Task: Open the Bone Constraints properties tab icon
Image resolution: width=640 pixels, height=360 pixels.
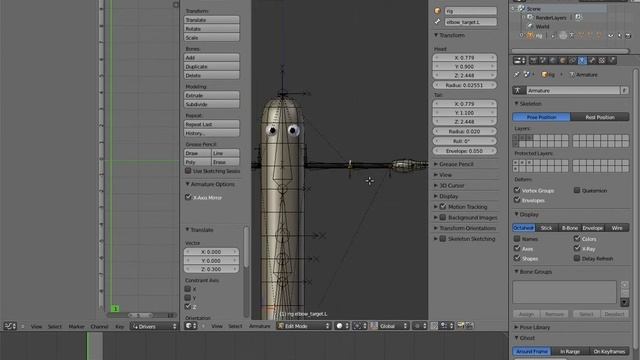Action: [602, 61]
